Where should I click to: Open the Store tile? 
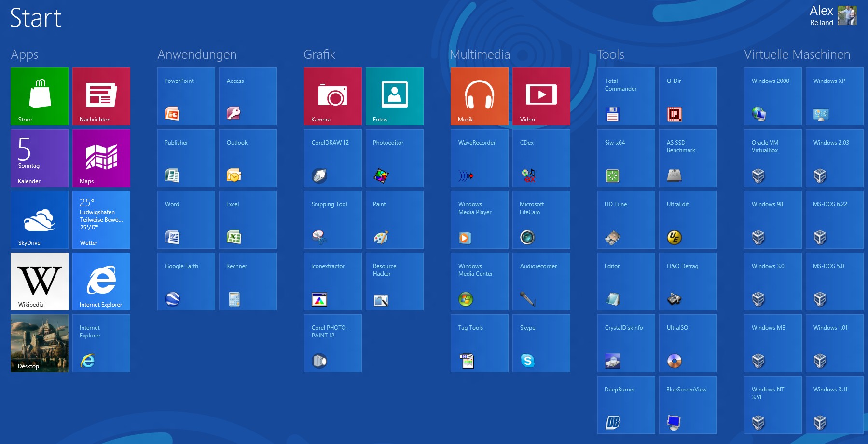pyautogui.click(x=40, y=96)
